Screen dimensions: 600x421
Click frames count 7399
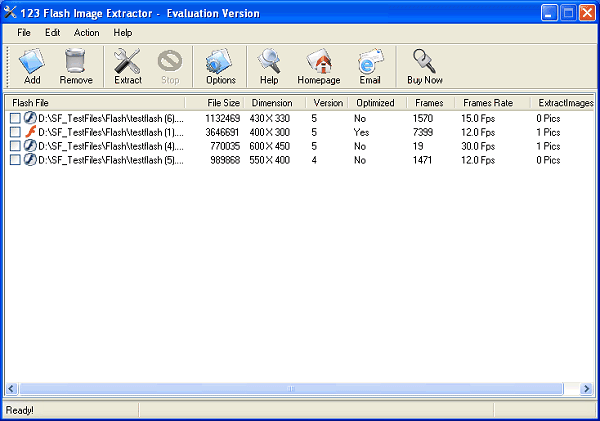pos(423,132)
